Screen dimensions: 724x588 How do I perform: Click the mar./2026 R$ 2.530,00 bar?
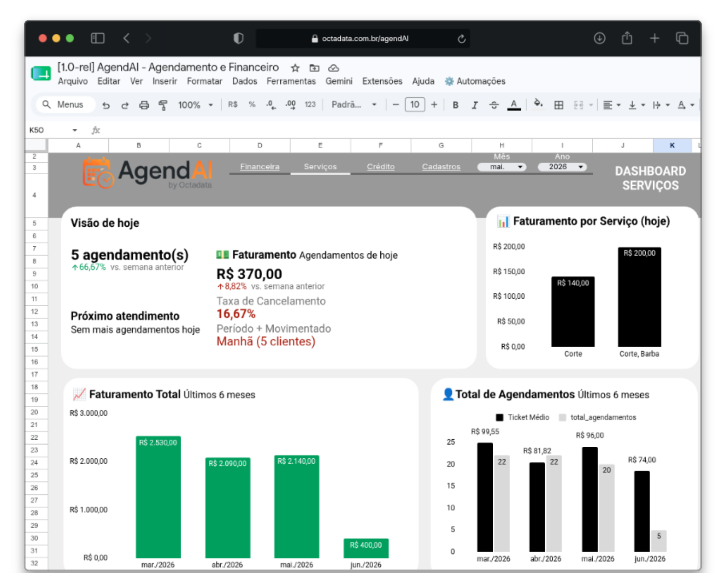[158, 497]
